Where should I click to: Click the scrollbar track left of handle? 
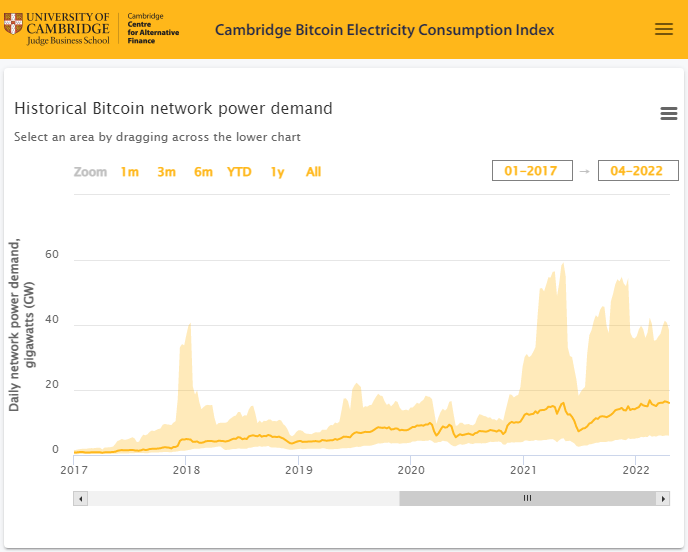[240, 498]
